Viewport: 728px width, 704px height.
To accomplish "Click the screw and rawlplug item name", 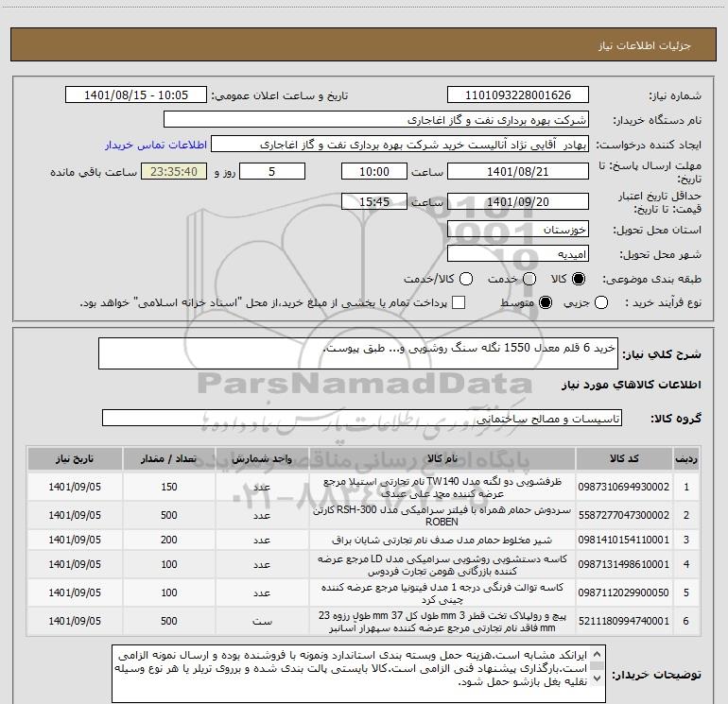I will pyautogui.click(x=442, y=622).
